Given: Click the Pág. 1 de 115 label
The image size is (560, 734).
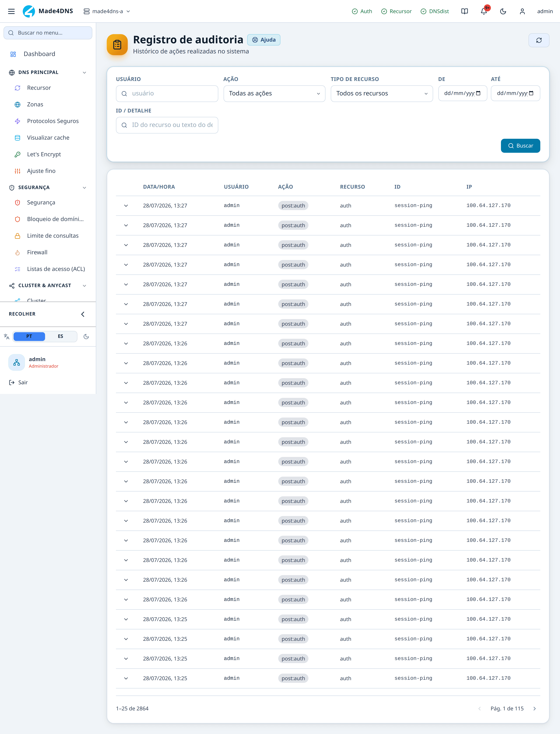Looking at the screenshot, I should tap(507, 709).
